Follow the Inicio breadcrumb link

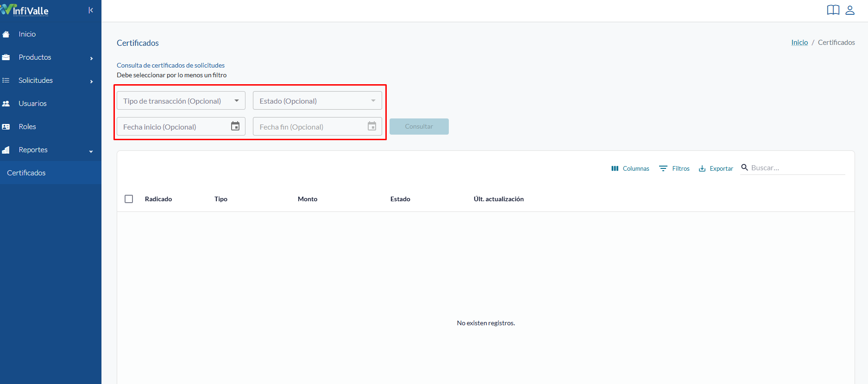pyautogui.click(x=799, y=42)
